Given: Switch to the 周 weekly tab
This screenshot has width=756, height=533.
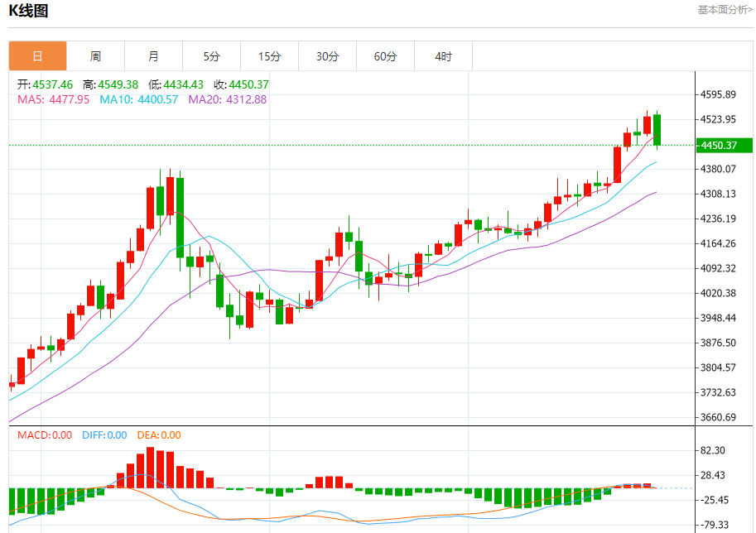Looking at the screenshot, I should [95, 56].
